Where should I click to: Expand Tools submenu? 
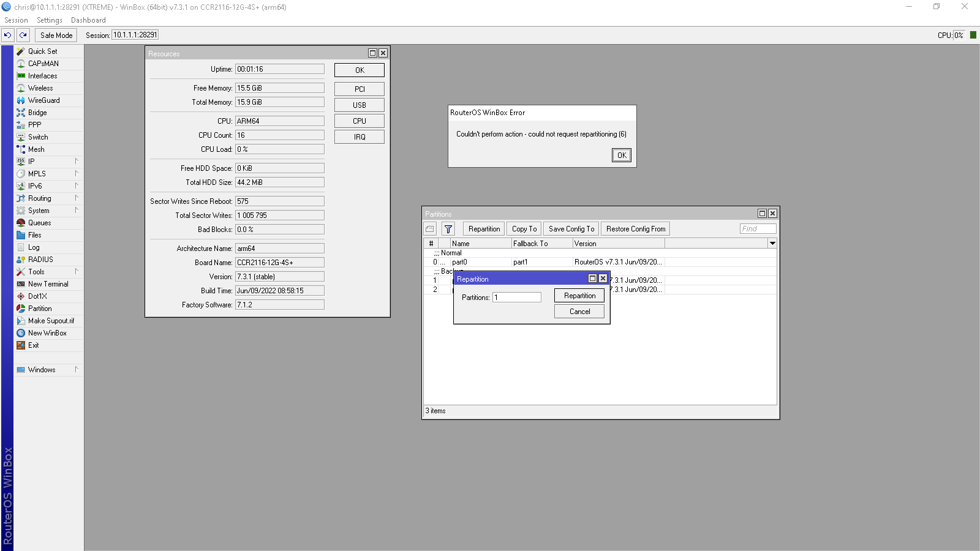(77, 272)
